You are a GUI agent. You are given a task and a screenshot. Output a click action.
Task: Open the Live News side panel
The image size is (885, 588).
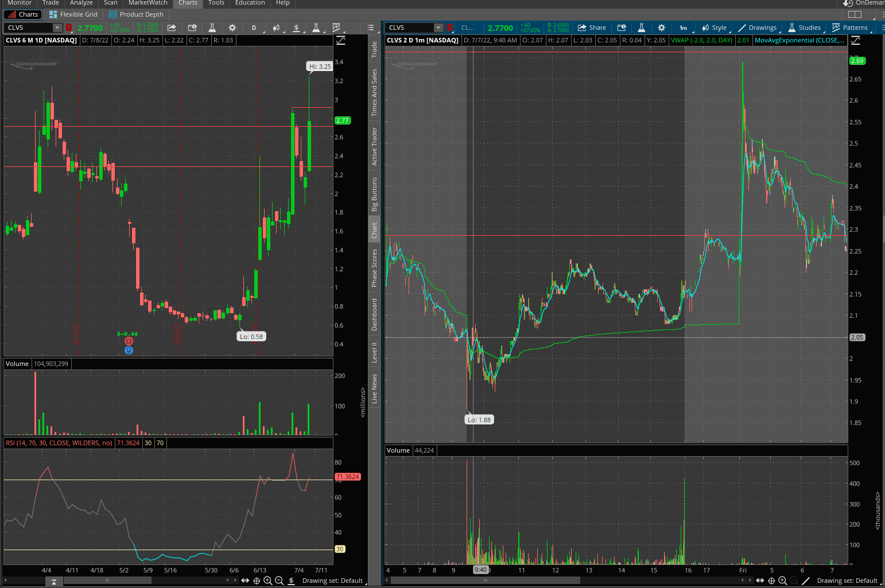pyautogui.click(x=374, y=388)
